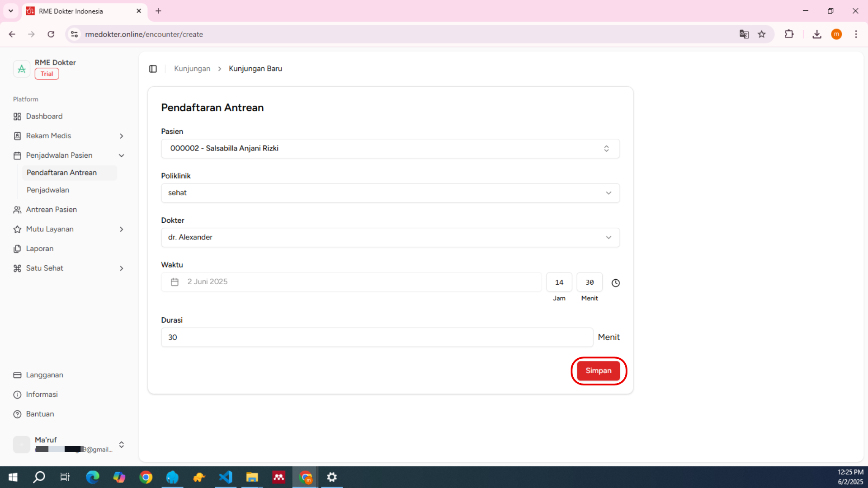Open Langganan subscription page

click(44, 375)
